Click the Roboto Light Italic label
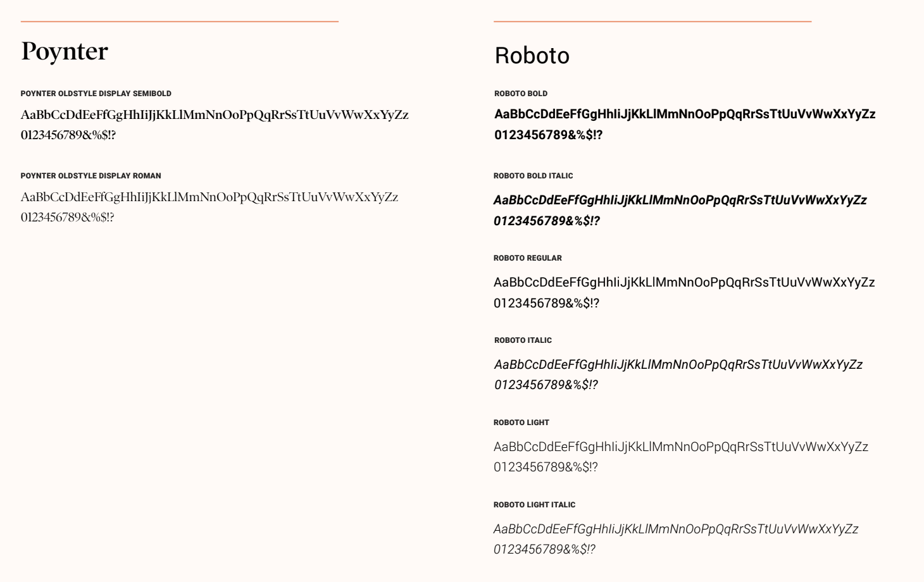Image resolution: width=924 pixels, height=582 pixels. coord(535,505)
